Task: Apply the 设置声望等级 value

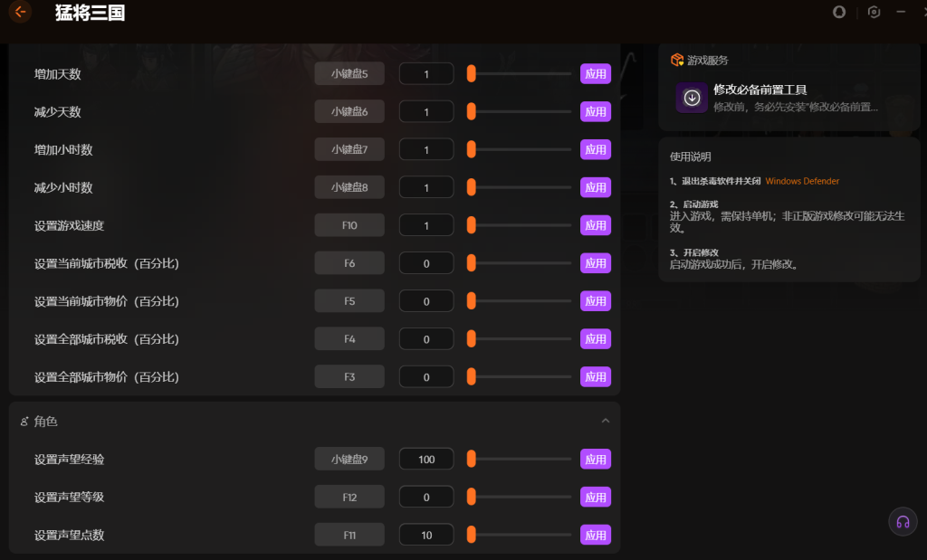Action: (x=596, y=498)
